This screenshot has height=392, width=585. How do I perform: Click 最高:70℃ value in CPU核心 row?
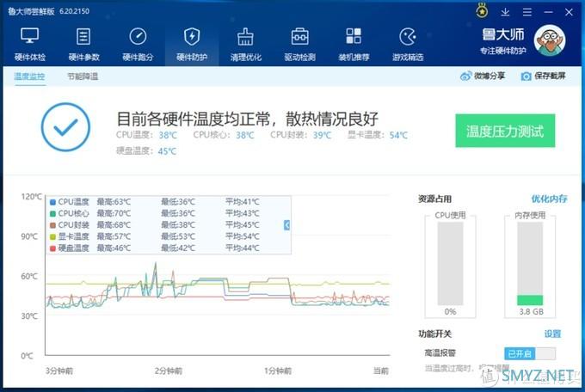coord(114,213)
